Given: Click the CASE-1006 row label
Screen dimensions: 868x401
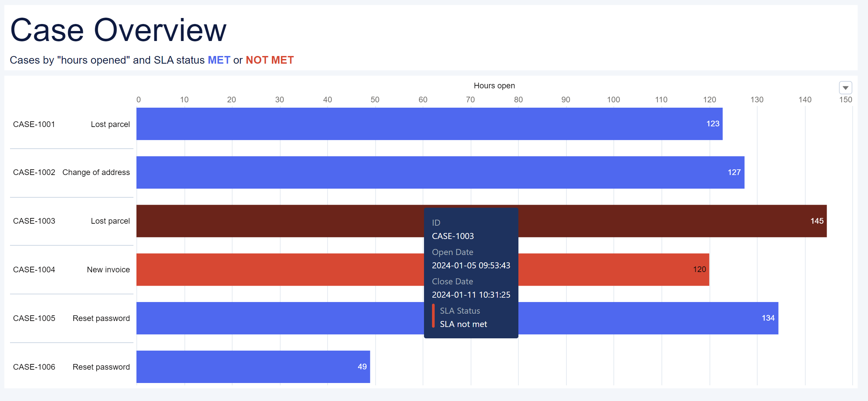Looking at the screenshot, I should coord(34,367).
